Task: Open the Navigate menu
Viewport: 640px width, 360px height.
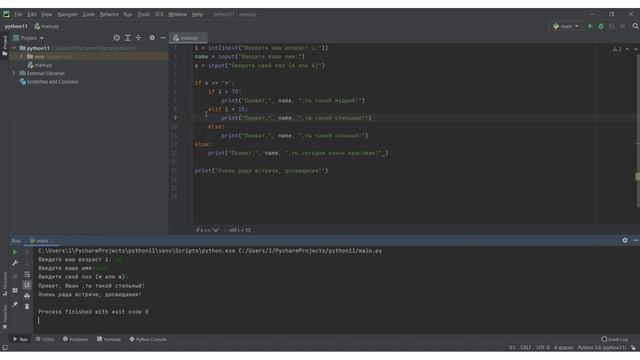Action: 67,14
